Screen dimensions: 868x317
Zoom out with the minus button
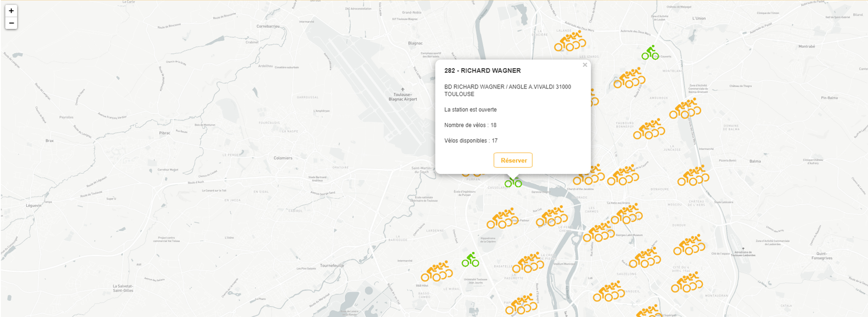[11, 23]
